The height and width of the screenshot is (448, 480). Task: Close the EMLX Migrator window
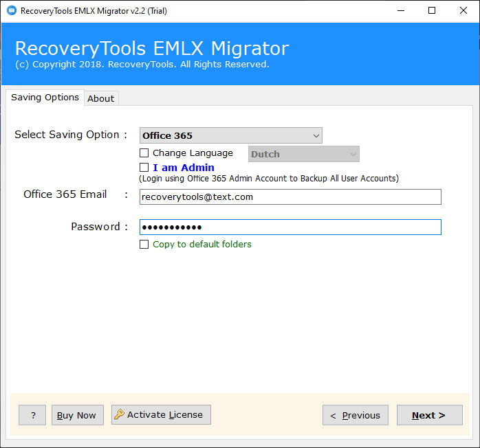(463, 11)
